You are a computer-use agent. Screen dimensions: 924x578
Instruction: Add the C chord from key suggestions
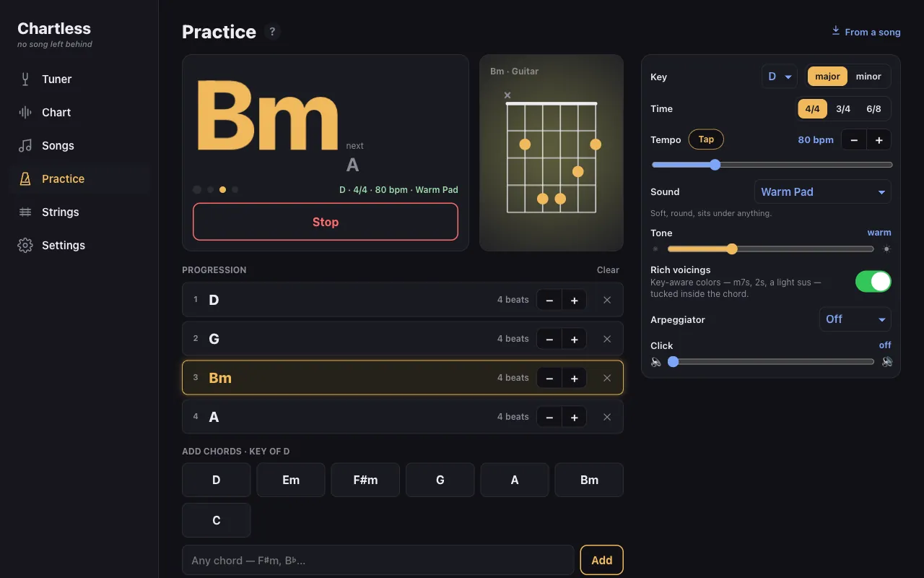coord(217,520)
